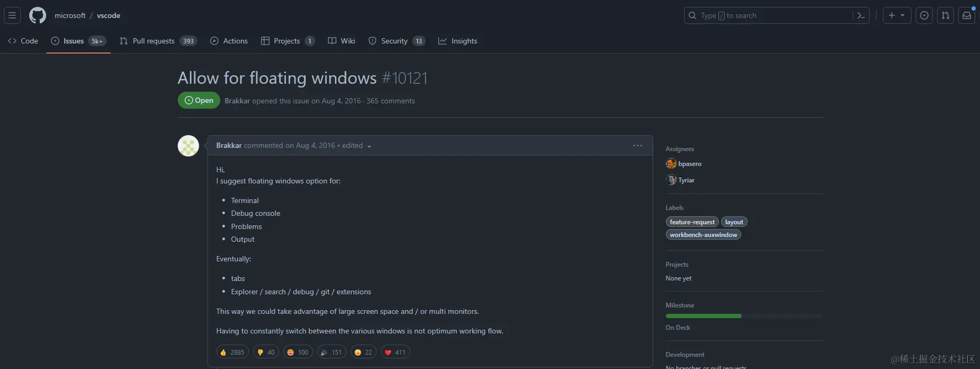
Task: Toggle hooray reaction 151
Action: click(x=332, y=352)
